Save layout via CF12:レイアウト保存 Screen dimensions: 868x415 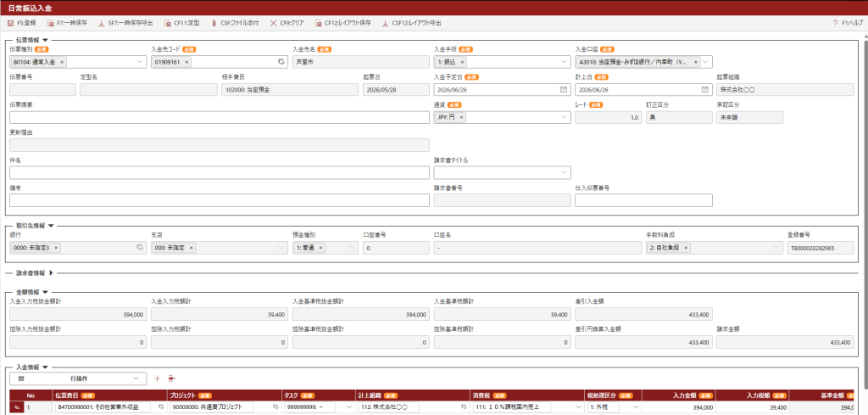point(342,23)
